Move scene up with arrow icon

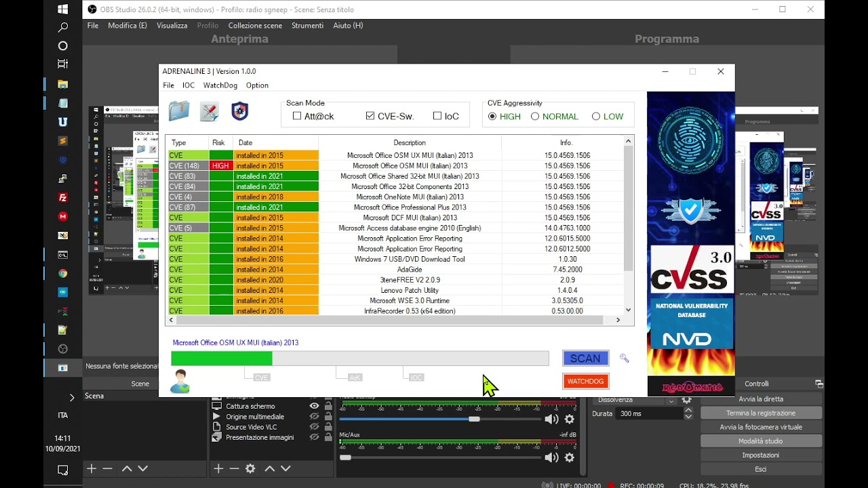pos(127,468)
